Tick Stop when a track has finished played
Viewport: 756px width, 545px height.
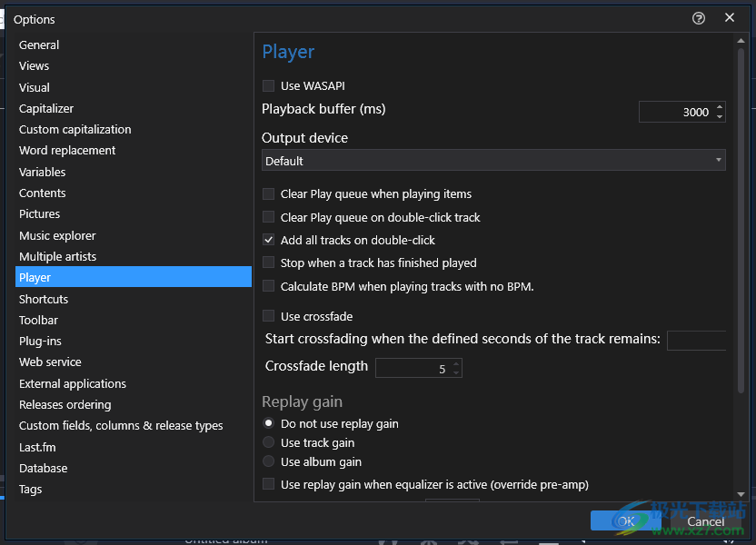point(268,263)
